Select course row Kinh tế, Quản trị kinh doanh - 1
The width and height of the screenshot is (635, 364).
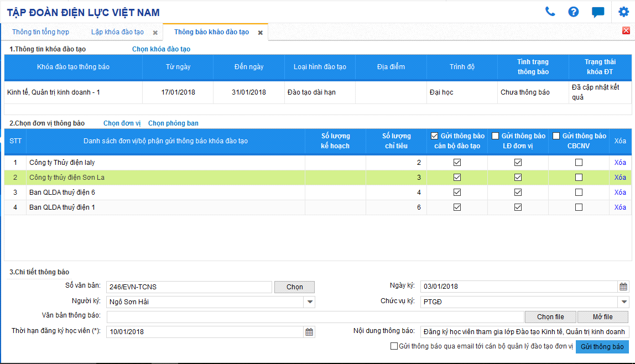click(317, 92)
